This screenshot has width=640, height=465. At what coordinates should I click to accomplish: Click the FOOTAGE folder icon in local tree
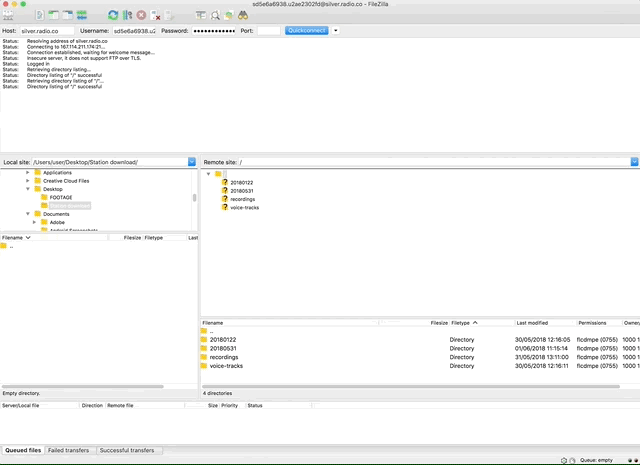tap(44, 197)
